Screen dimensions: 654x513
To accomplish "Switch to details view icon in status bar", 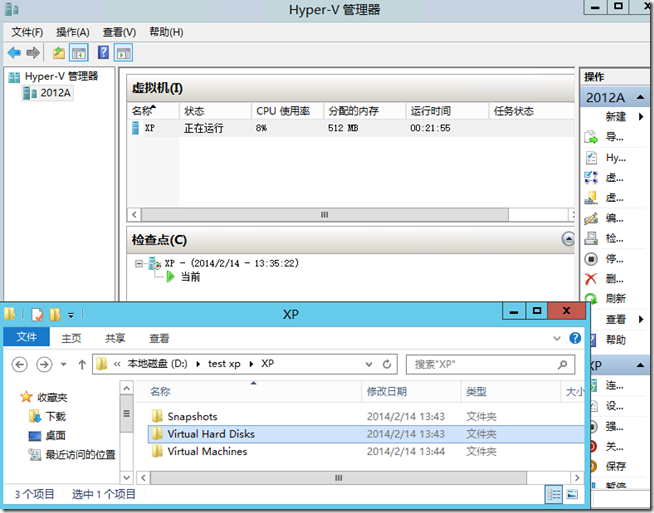I will click(554, 495).
